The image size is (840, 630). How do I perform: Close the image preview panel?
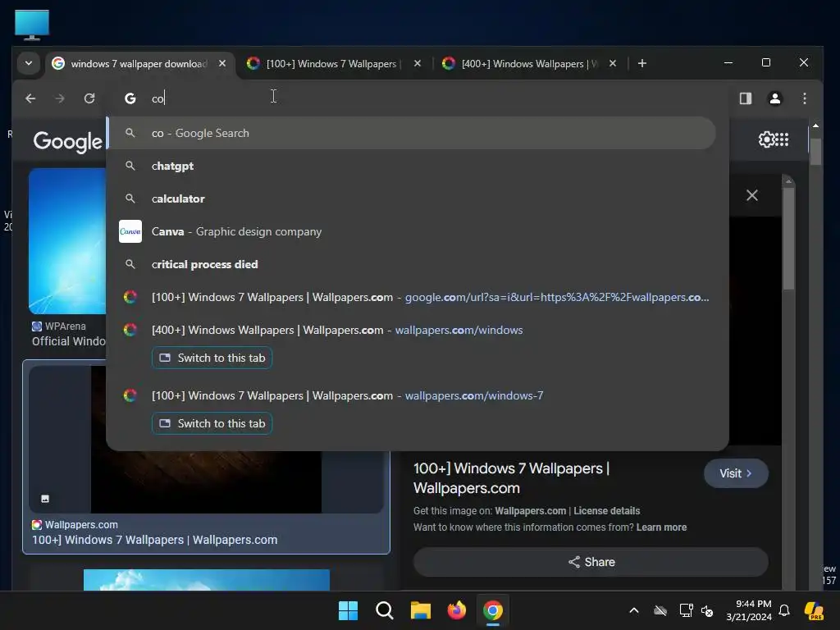click(752, 195)
